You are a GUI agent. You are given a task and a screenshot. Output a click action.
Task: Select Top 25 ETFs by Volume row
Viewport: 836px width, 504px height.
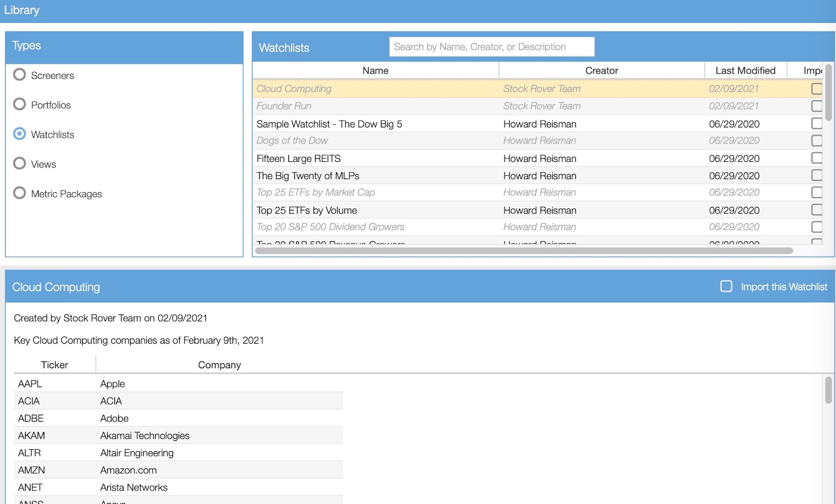point(538,210)
